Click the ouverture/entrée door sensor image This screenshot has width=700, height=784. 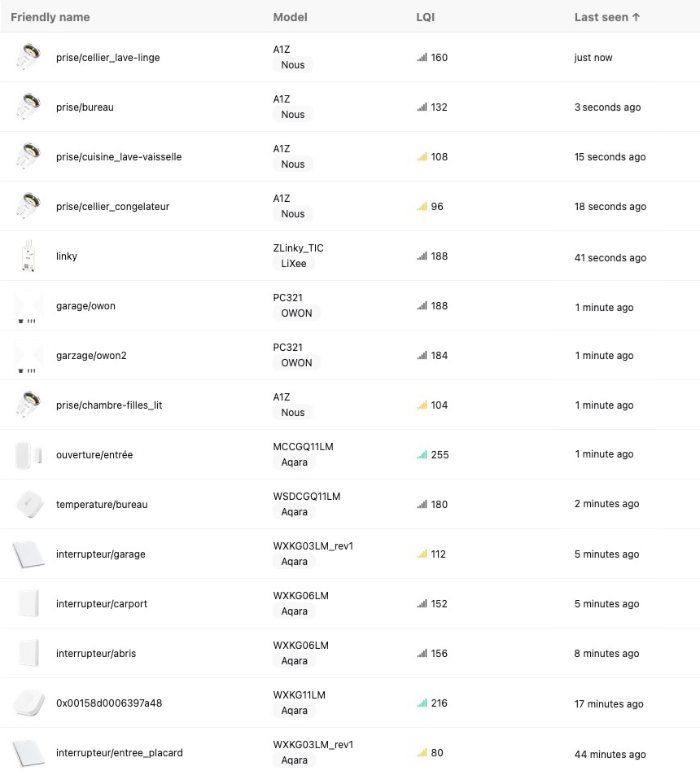[x=28, y=455]
